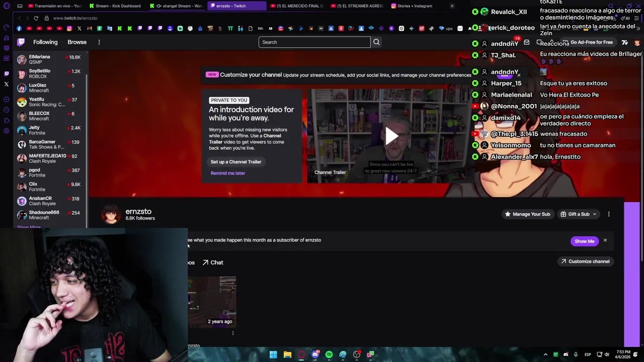
Task: Open the video thumbnail from 2 years ago
Action: [212, 302]
